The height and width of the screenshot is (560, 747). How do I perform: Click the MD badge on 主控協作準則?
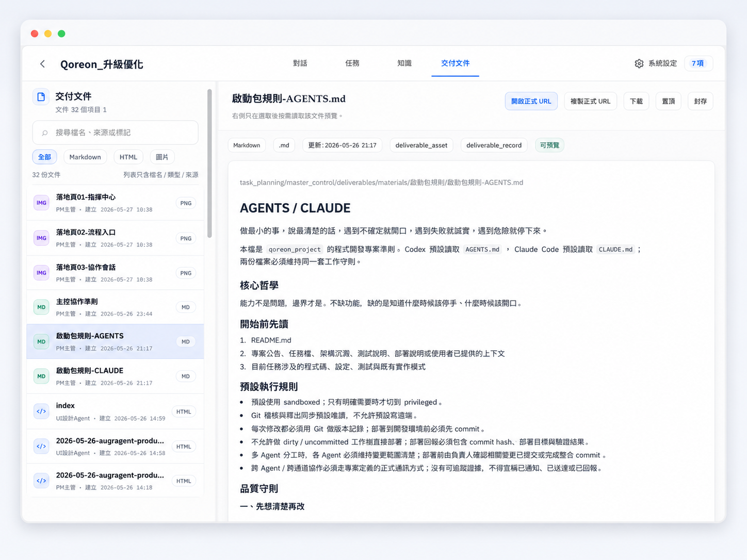[186, 307]
